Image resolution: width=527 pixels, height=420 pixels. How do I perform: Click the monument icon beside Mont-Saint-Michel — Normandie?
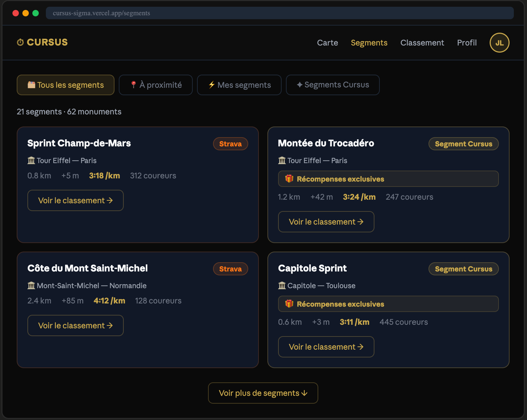click(x=31, y=286)
